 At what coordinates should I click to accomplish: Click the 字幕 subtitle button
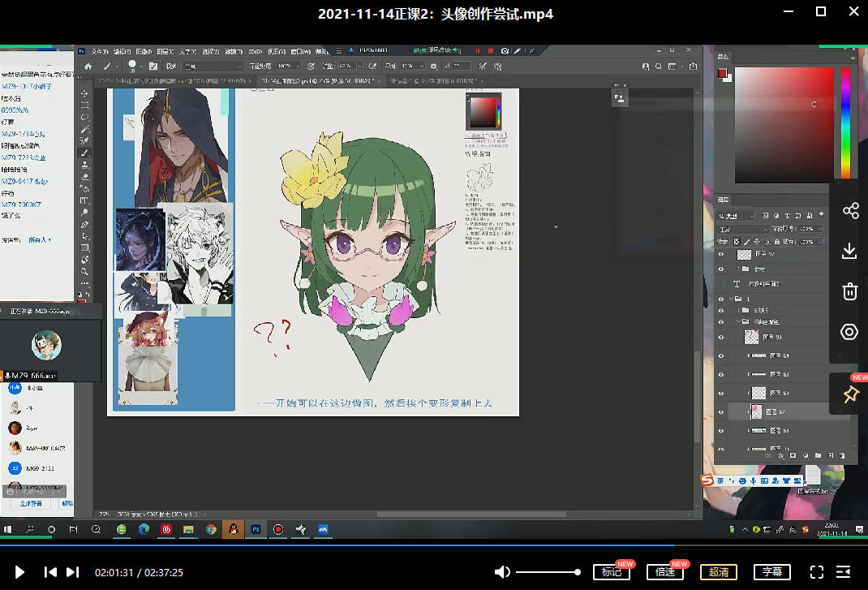coord(772,572)
